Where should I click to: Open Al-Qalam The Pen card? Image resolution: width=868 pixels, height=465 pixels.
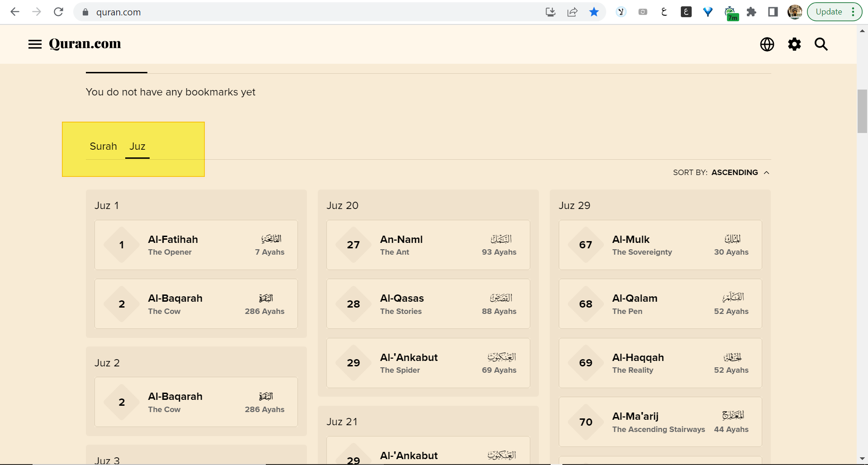pos(660,304)
